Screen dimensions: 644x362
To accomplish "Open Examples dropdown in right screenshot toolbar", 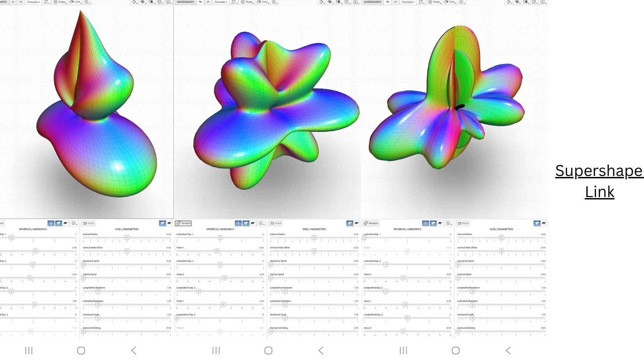I will [409, 2].
